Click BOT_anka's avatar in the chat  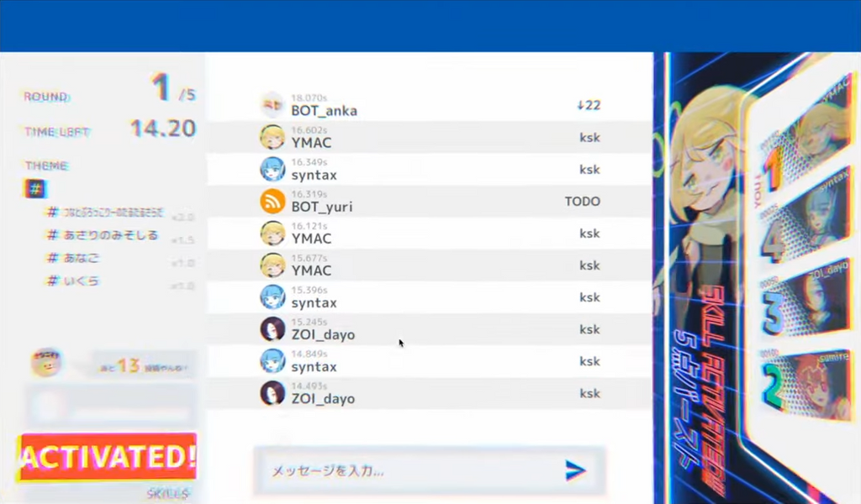point(272,105)
